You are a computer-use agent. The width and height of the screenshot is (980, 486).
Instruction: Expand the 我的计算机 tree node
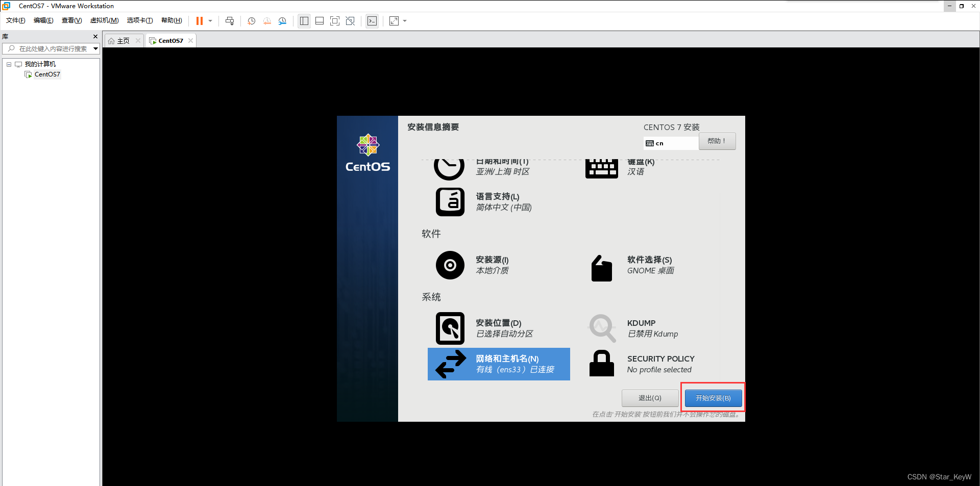click(x=8, y=64)
